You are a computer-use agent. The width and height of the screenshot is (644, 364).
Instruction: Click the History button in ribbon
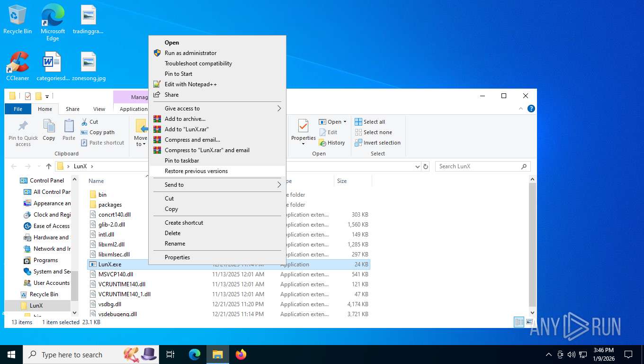click(332, 143)
